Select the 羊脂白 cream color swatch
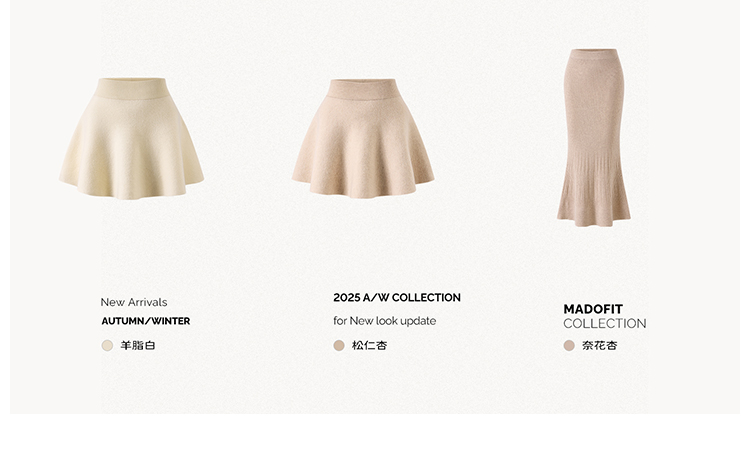This screenshot has width=750, height=464. [x=107, y=345]
